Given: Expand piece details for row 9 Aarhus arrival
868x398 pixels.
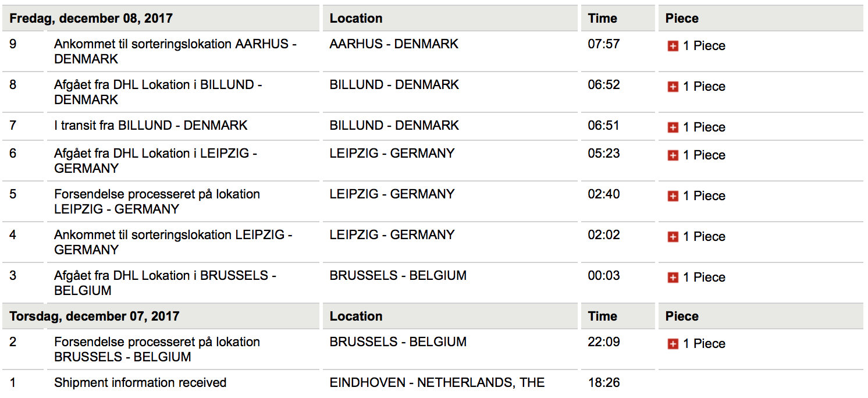Looking at the screenshot, I should (x=673, y=46).
